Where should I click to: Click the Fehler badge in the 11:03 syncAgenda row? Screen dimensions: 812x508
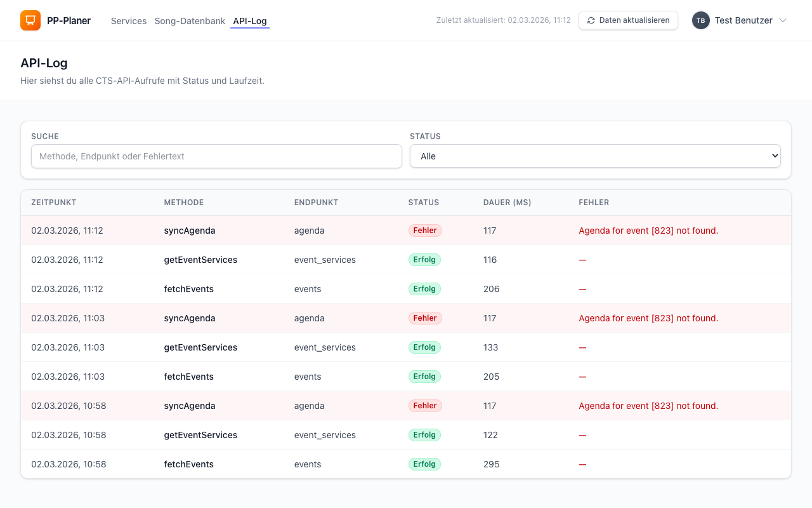point(425,318)
